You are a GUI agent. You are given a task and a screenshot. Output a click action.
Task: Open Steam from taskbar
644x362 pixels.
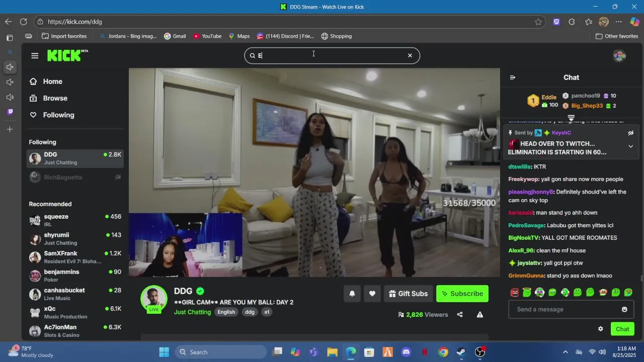(x=461, y=352)
